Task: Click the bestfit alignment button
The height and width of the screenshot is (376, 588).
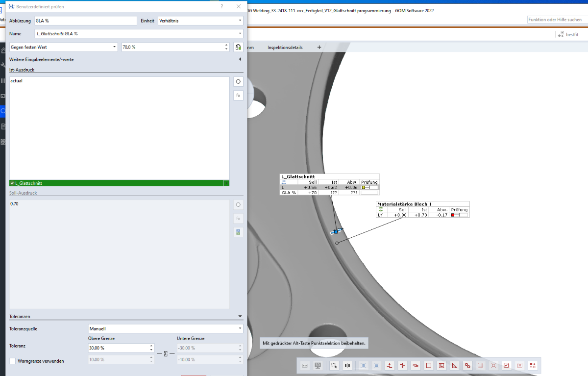Action: [568, 34]
